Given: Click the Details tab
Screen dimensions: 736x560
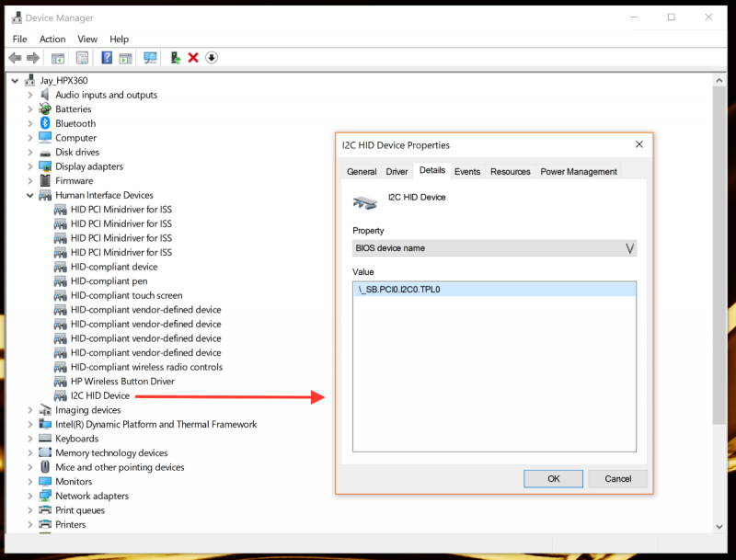Looking at the screenshot, I should click(431, 170).
